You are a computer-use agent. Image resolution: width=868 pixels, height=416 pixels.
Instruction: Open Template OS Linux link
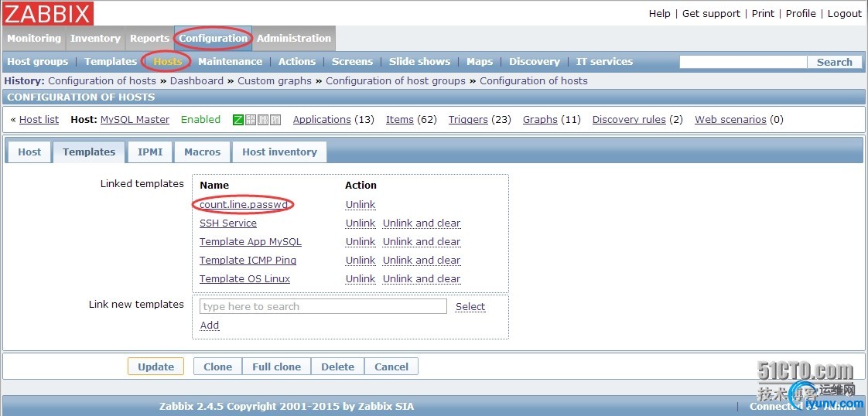244,279
